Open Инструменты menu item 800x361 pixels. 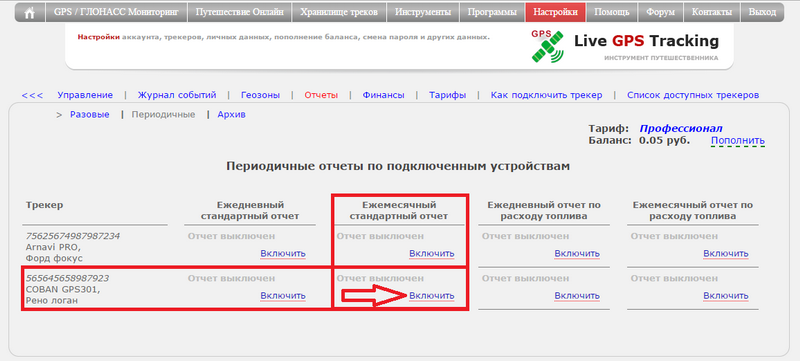coord(422,12)
